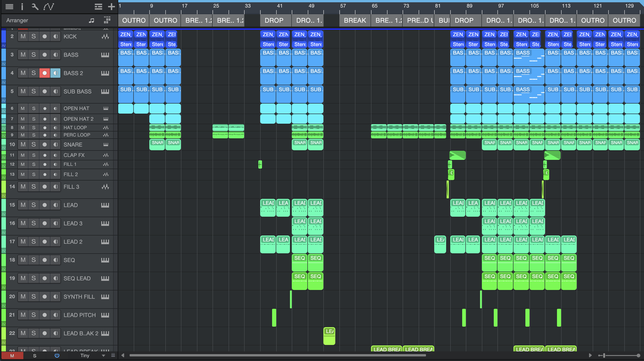The image size is (644, 361).
Task: Click the global Solo button at bottom
Action: point(35,356)
